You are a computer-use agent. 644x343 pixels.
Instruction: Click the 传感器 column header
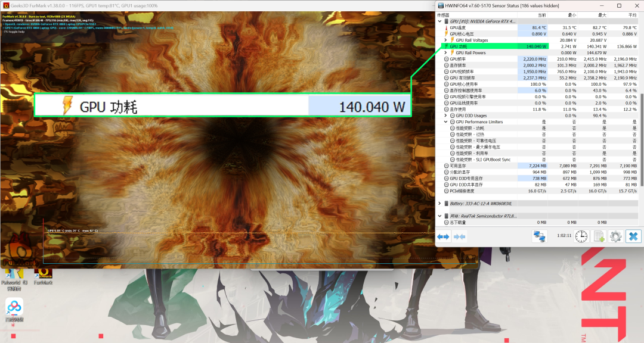[443, 15]
